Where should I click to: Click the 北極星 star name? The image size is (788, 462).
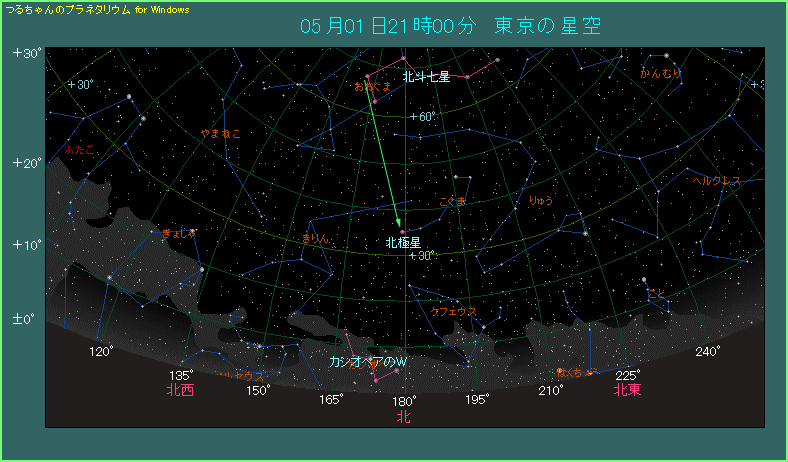403,243
